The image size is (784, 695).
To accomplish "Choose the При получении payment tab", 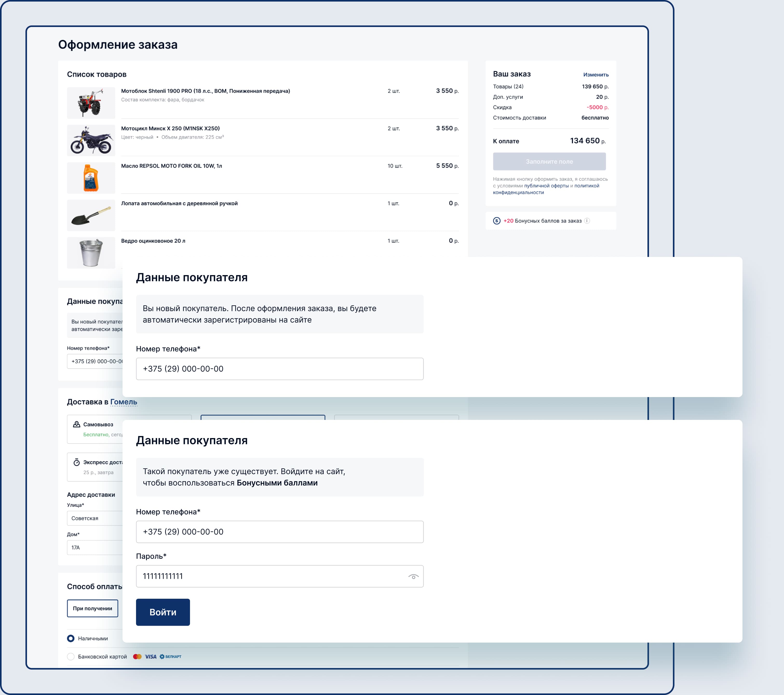I will tap(92, 608).
